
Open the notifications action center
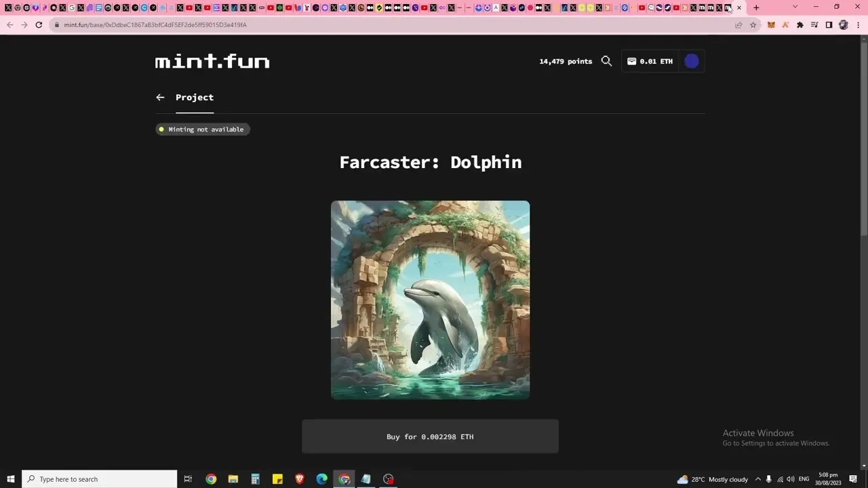[x=854, y=479]
